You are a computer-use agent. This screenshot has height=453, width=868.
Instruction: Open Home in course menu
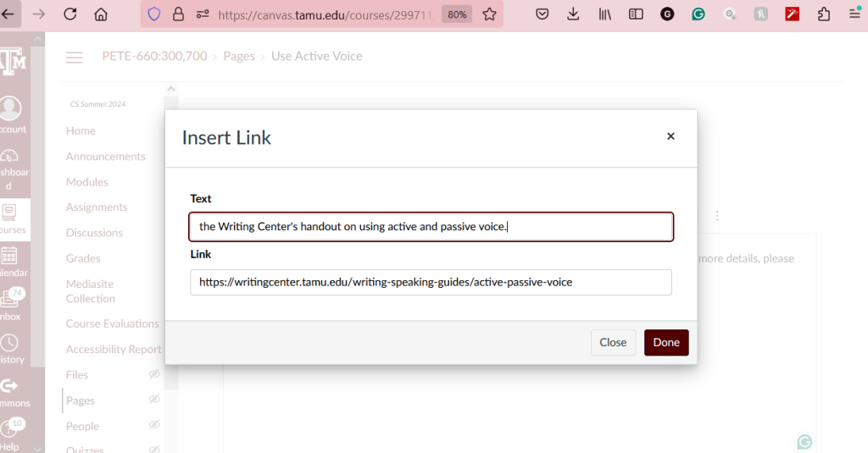point(81,130)
